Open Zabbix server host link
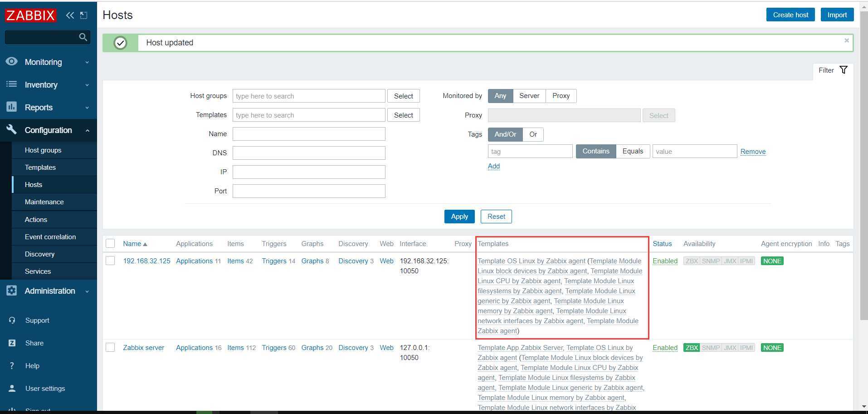 click(x=143, y=348)
